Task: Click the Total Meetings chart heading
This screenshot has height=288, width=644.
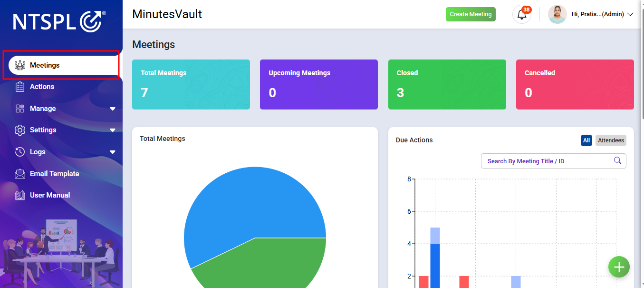Action: (x=163, y=139)
